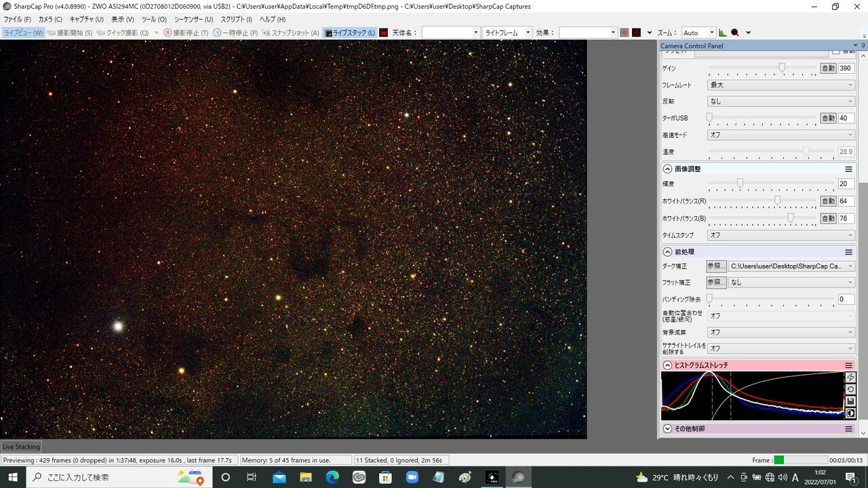The image size is (868, 488).
Task: Open File Explorer from the taskbar
Action: 305,477
